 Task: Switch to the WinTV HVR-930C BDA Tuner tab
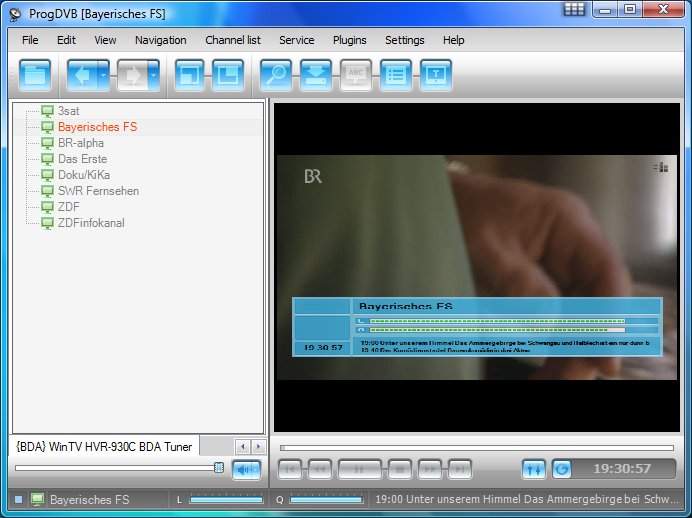104,447
